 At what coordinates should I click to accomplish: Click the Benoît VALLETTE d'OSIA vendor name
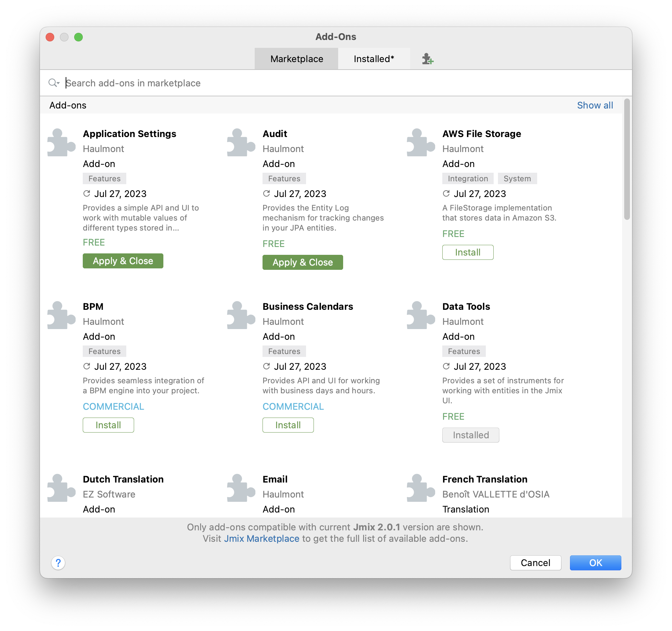coord(496,494)
